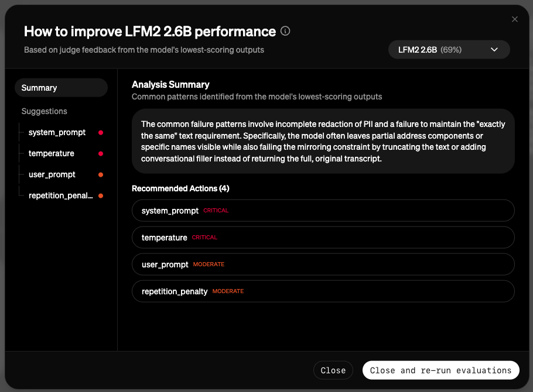Viewport: 533px width, 392px height.
Task: Open the LFM2 2.6B model selector dropdown
Action: pos(449,49)
